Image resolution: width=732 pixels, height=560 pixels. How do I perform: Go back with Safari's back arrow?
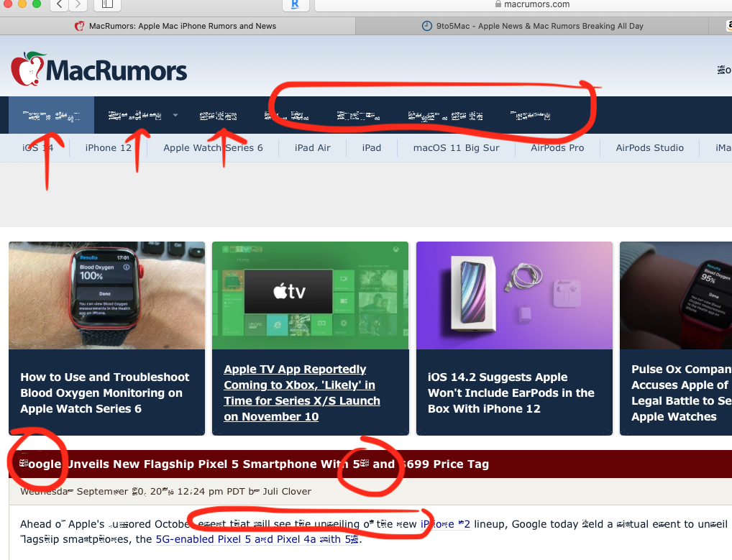point(59,4)
